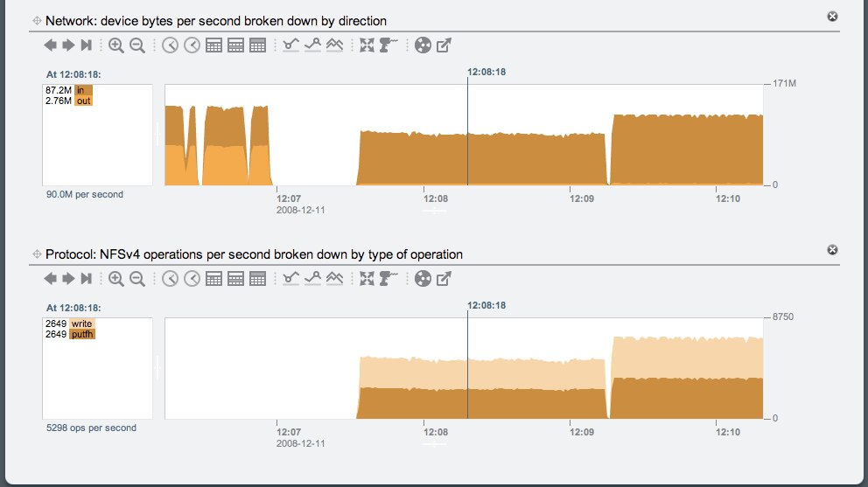Viewport: 868px width, 487px height.
Task: Select the "write" operation legend entry
Action: pos(82,324)
